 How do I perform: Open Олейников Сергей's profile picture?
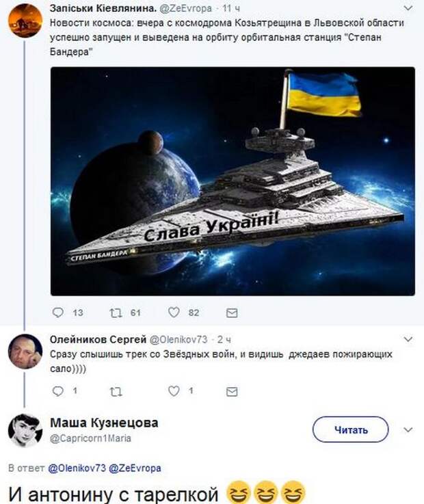(25, 352)
